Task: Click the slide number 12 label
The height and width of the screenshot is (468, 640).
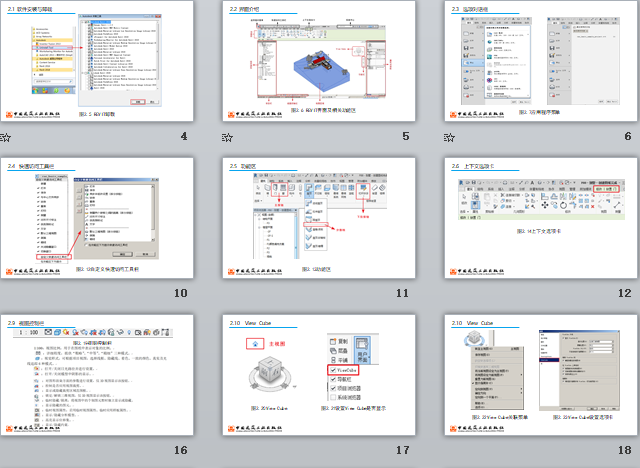Action: (x=624, y=293)
